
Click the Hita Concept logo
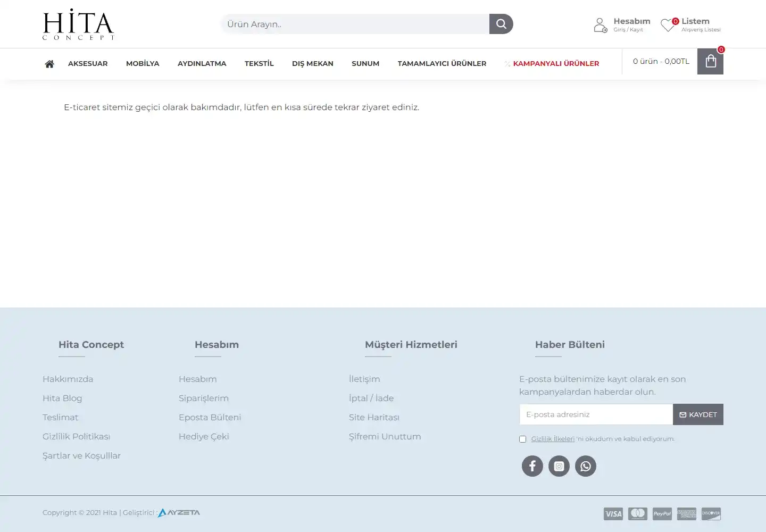point(78,24)
